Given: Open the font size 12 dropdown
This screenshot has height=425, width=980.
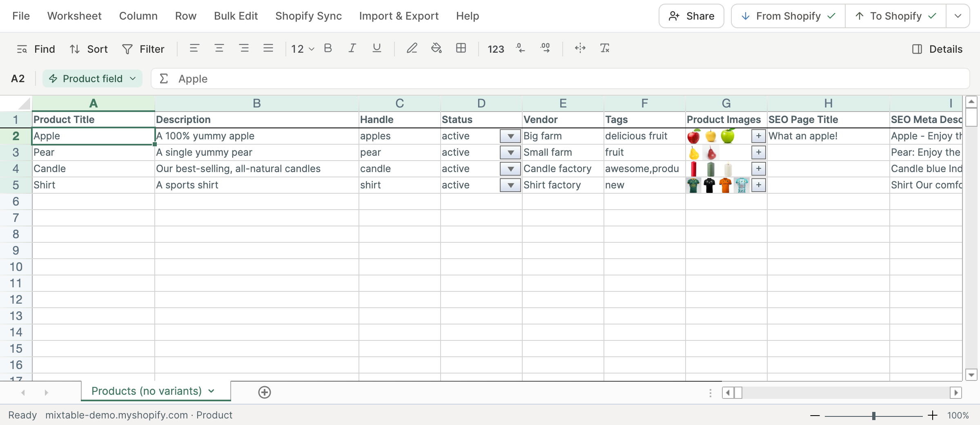Looking at the screenshot, I should pyautogui.click(x=303, y=49).
